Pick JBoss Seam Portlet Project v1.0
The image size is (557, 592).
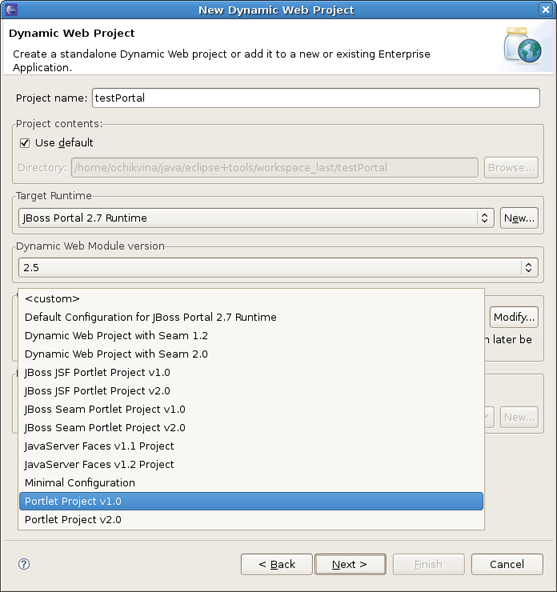[251, 409]
